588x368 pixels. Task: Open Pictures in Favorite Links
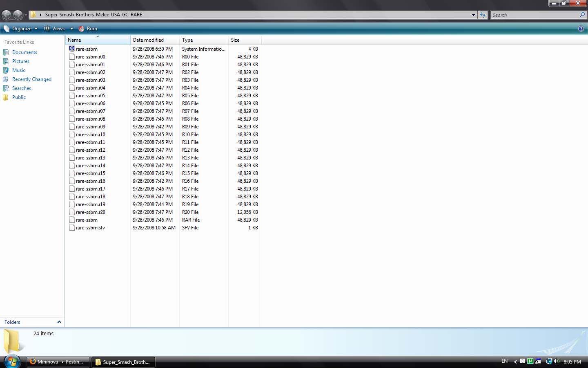point(21,61)
